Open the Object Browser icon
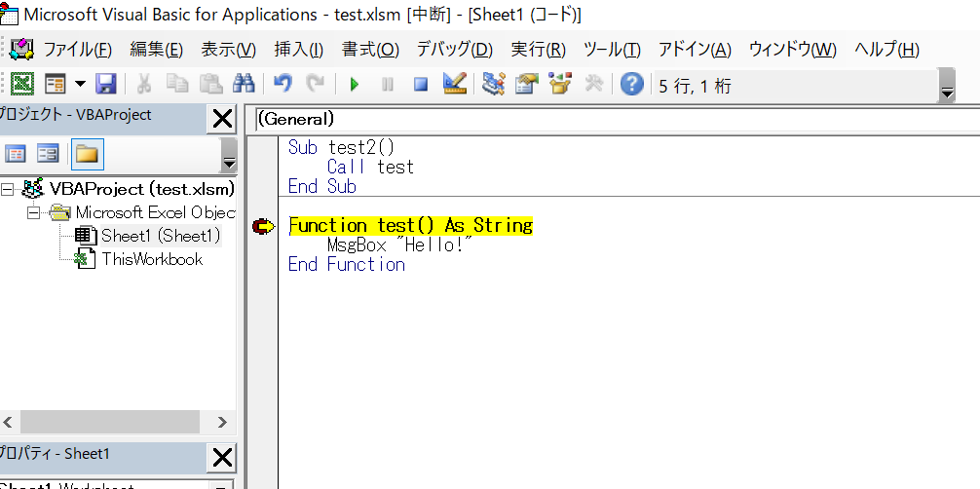This screenshot has width=980, height=489. pos(559,83)
